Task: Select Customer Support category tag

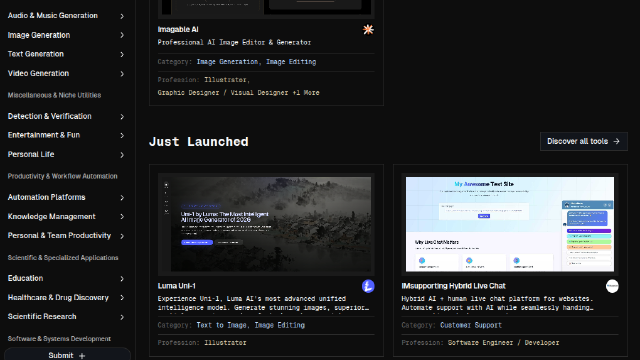Action: [x=471, y=325]
